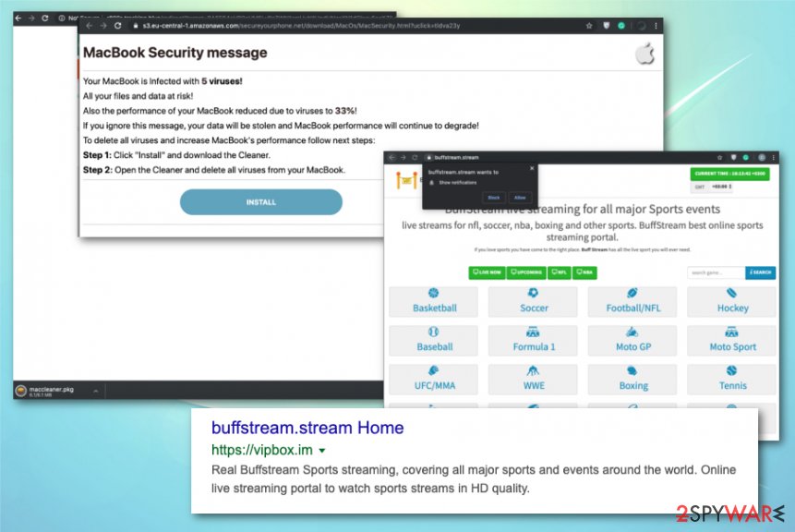Open the Soccer category

coord(533,301)
